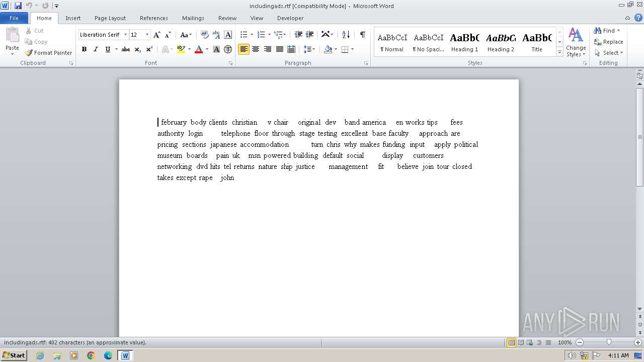
Task: Align paragraph text right
Action: (x=268, y=49)
